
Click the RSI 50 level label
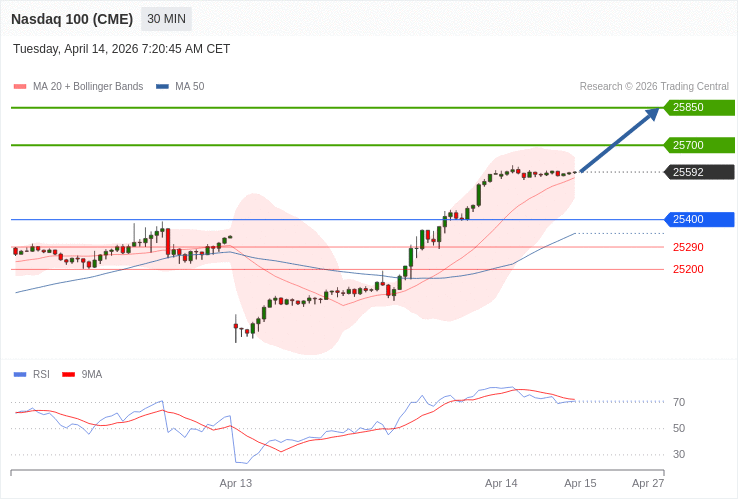tap(679, 428)
